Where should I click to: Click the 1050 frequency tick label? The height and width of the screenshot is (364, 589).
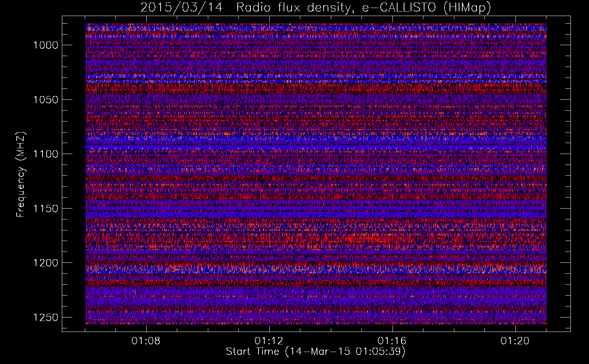tap(46, 100)
